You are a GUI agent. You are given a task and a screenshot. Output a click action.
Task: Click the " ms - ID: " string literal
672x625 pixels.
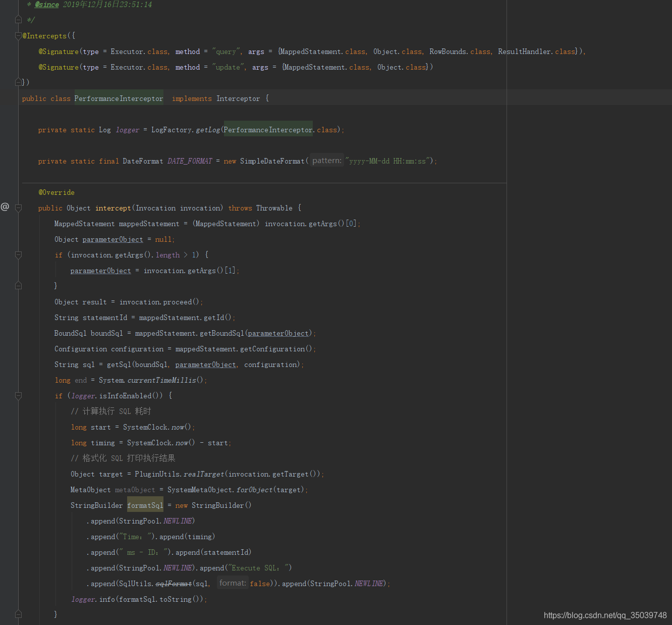click(x=143, y=552)
